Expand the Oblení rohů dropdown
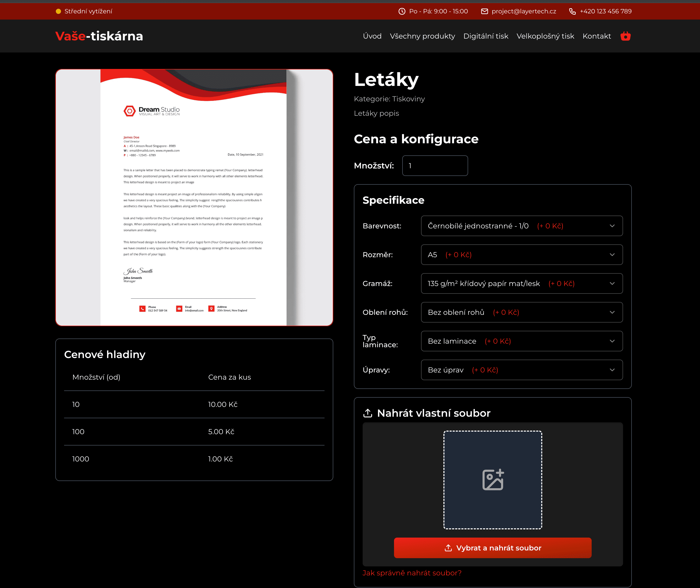This screenshot has width=700, height=588. click(x=522, y=312)
